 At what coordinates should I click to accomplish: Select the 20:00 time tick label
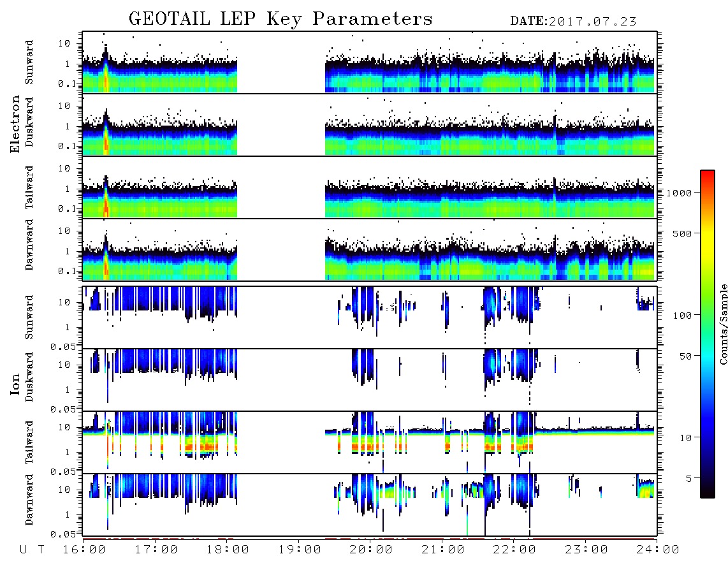[371, 550]
